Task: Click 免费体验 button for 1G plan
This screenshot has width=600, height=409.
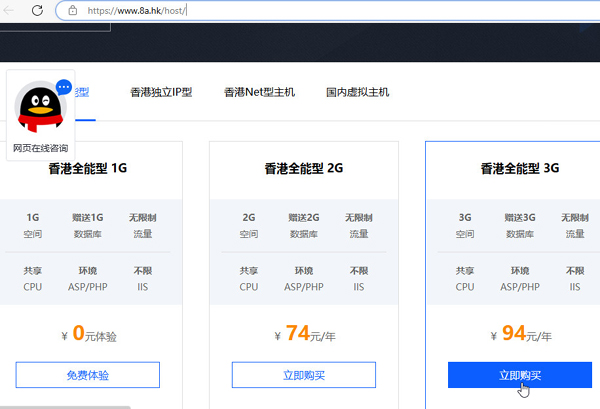Action: point(88,375)
